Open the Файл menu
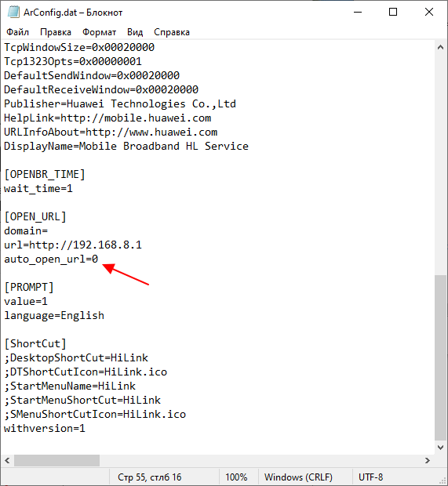This screenshot has height=486, width=448. 18,32
